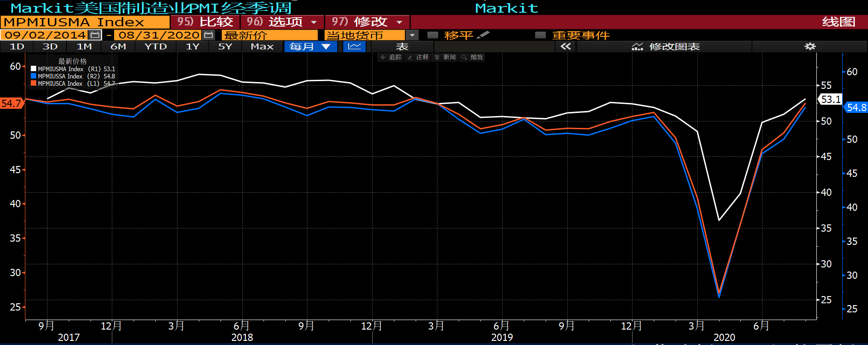Switch to the 5Y range tab
Screen dimensions: 868x345
click(225, 46)
